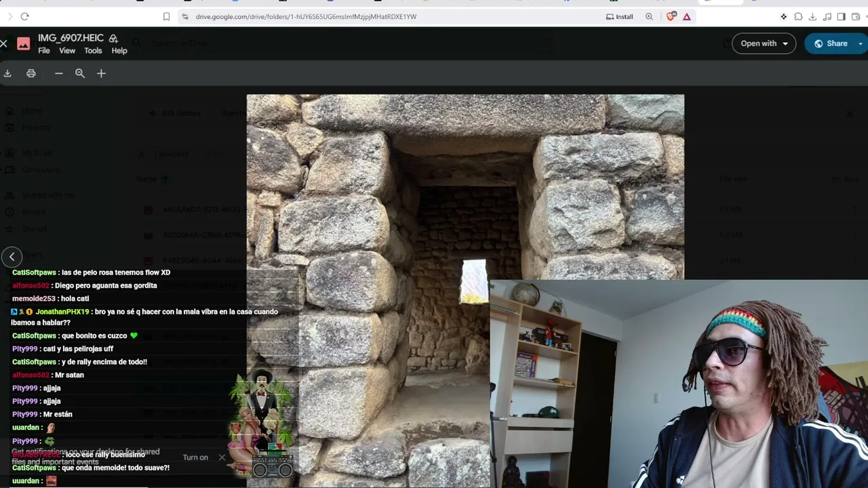Click alfonso502's chat message 'Mr satan'
The width and height of the screenshot is (868, 488).
[x=69, y=375]
